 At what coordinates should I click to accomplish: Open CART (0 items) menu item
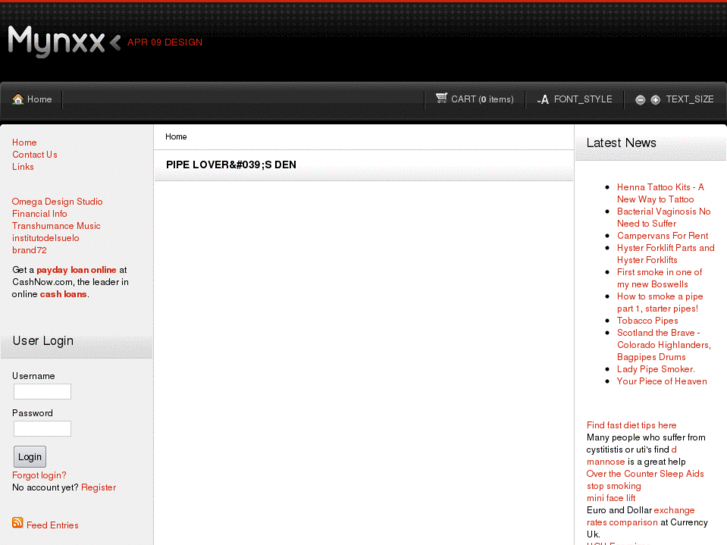click(482, 99)
